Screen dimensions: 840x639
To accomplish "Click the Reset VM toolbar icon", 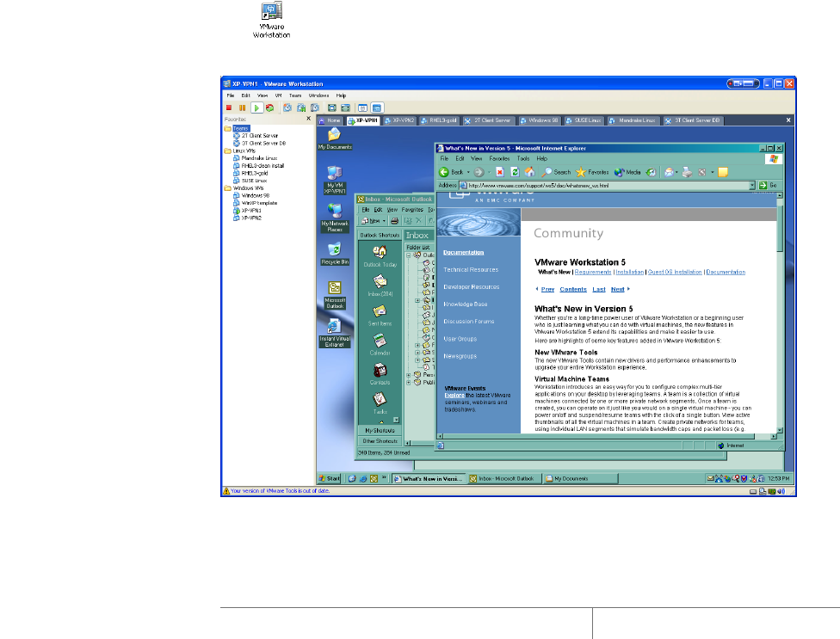I will pos(270,108).
